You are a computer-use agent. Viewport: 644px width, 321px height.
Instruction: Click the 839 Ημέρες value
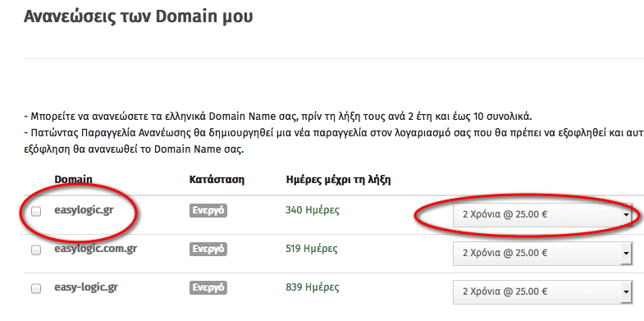(312, 287)
